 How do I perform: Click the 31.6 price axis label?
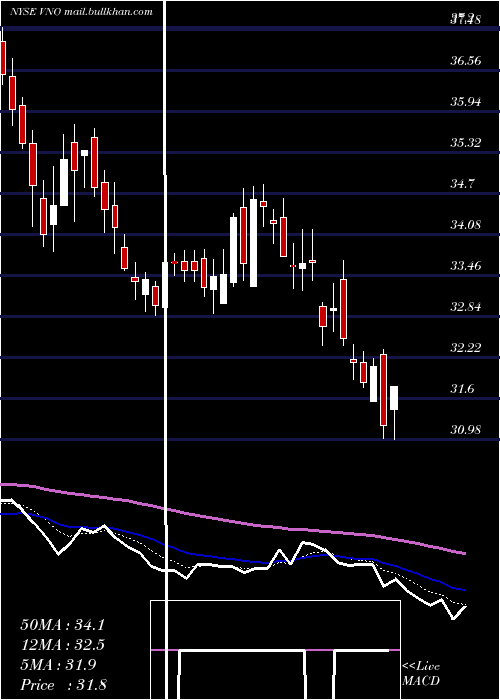pyautogui.click(x=462, y=389)
